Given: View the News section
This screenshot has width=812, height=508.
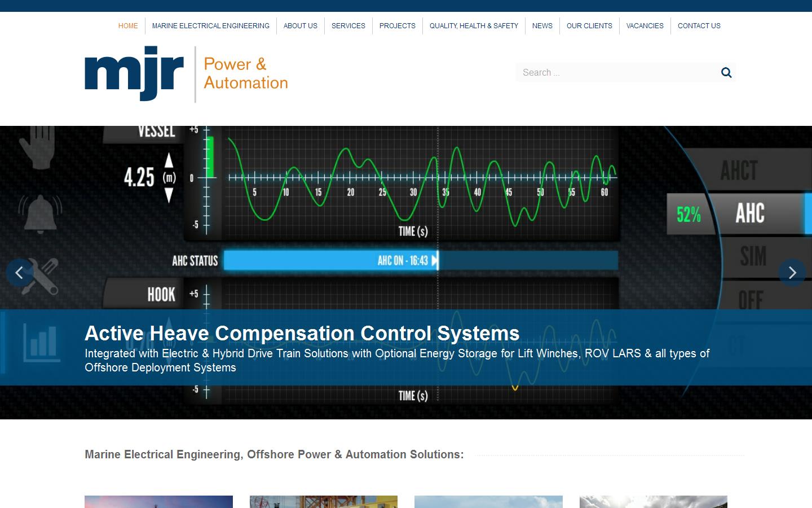Looking at the screenshot, I should pos(542,26).
